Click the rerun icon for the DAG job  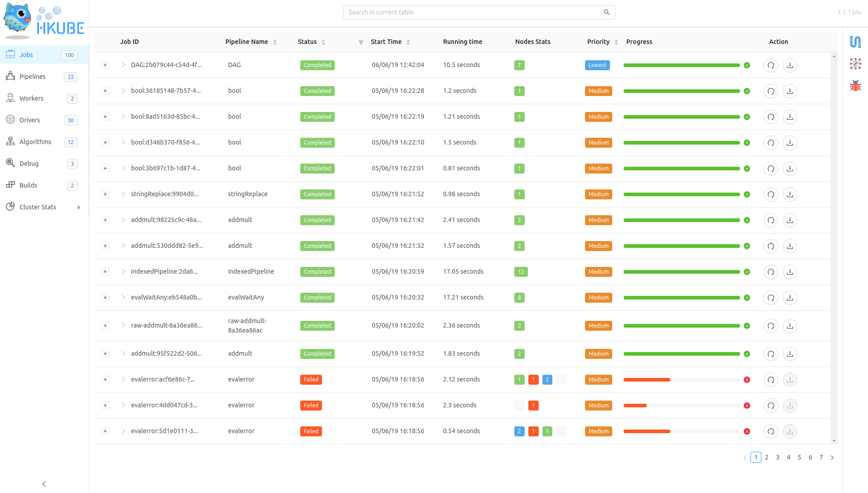[x=770, y=65]
